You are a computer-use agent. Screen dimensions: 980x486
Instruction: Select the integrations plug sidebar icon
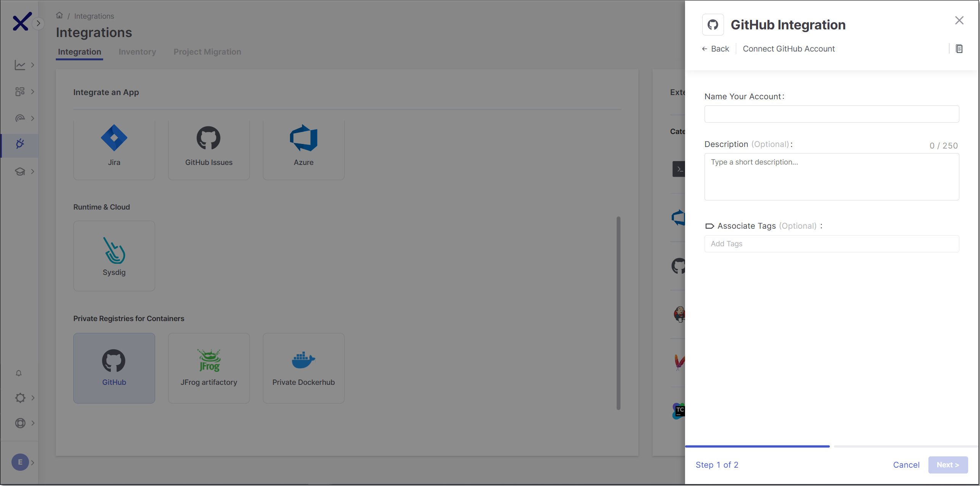point(20,144)
